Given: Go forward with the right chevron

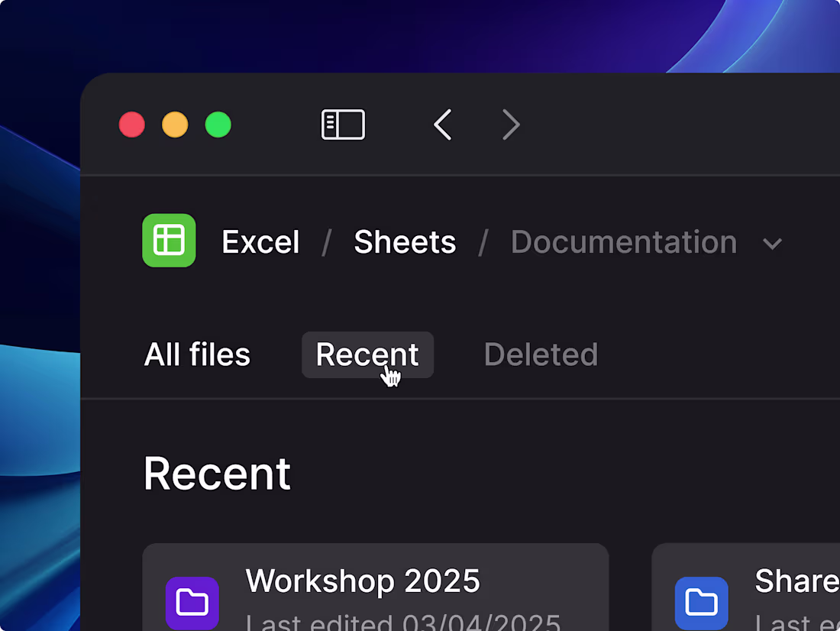Looking at the screenshot, I should [x=511, y=125].
